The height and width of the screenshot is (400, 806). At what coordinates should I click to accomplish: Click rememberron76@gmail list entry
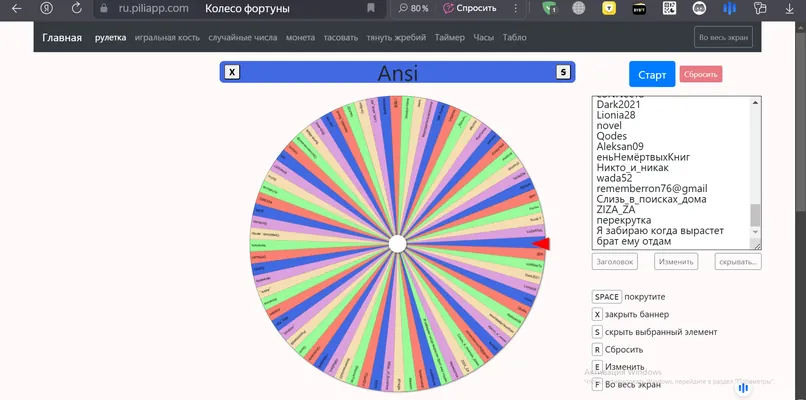tap(652, 189)
